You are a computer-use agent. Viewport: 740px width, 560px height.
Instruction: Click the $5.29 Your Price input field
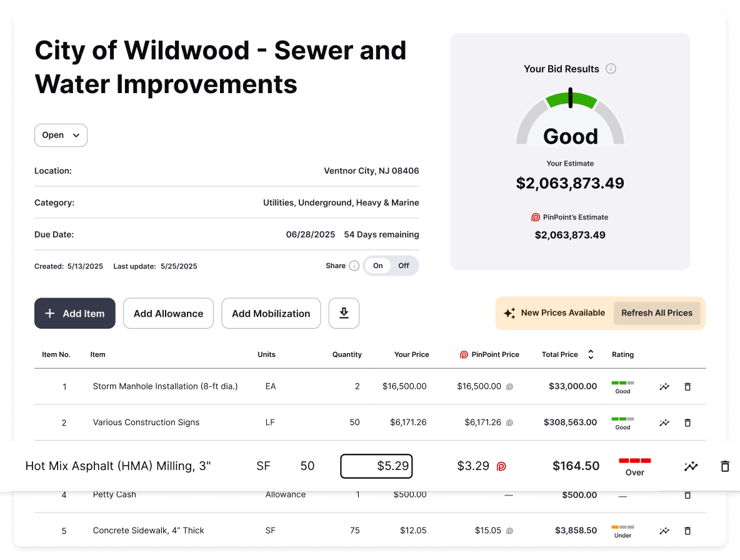[x=376, y=466]
